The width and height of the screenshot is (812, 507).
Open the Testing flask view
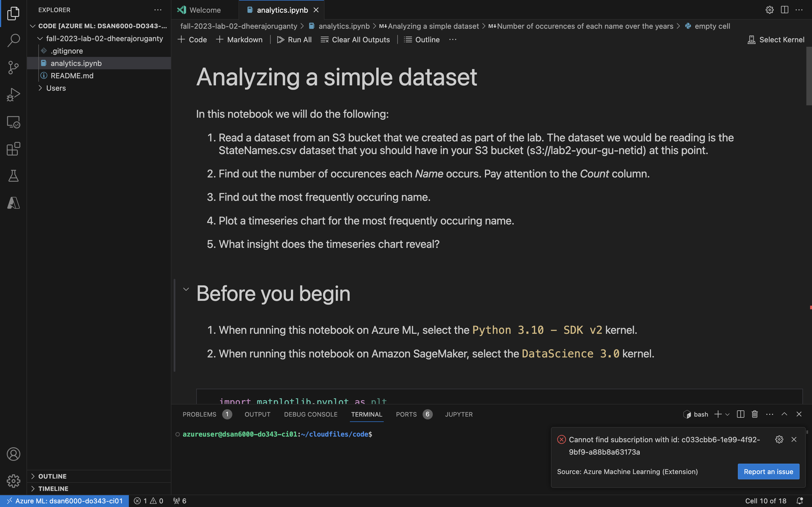[14, 176]
